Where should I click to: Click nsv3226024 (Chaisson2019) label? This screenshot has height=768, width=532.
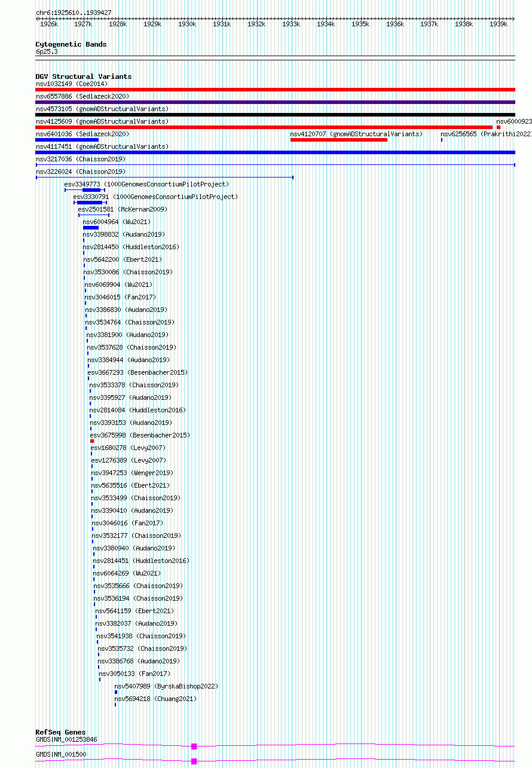tap(81, 172)
